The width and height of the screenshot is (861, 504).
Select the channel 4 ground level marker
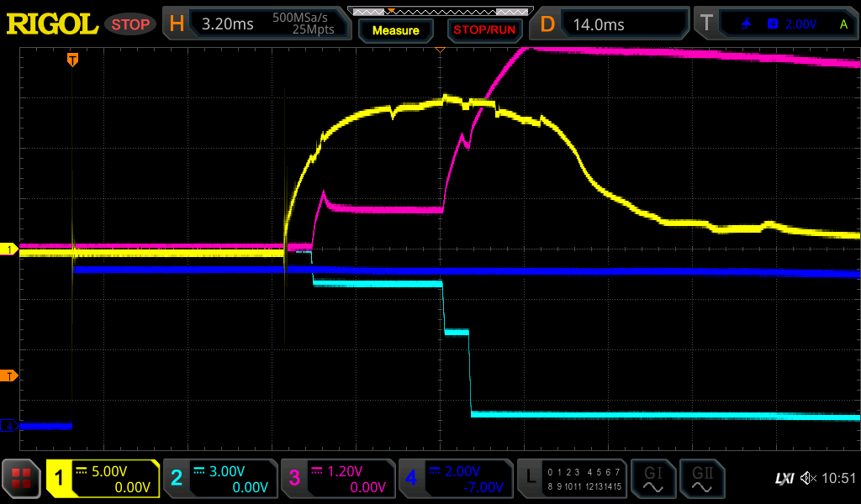coord(10,426)
